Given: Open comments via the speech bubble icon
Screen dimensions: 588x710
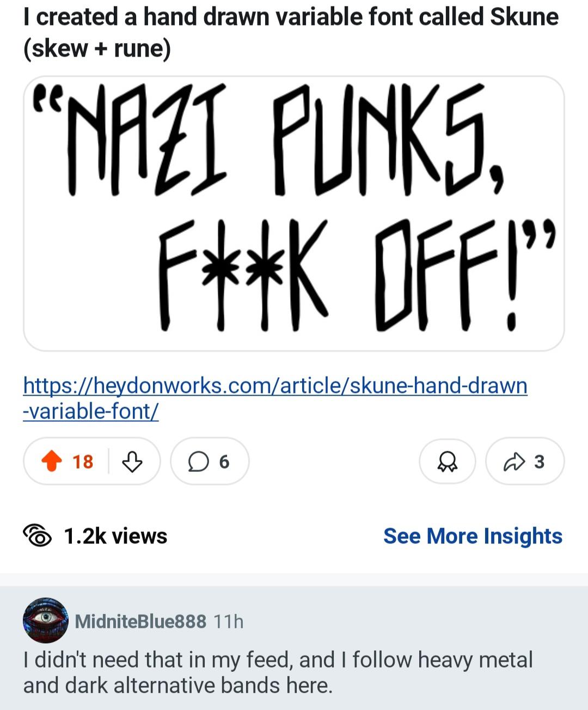Looking at the screenshot, I should [198, 462].
